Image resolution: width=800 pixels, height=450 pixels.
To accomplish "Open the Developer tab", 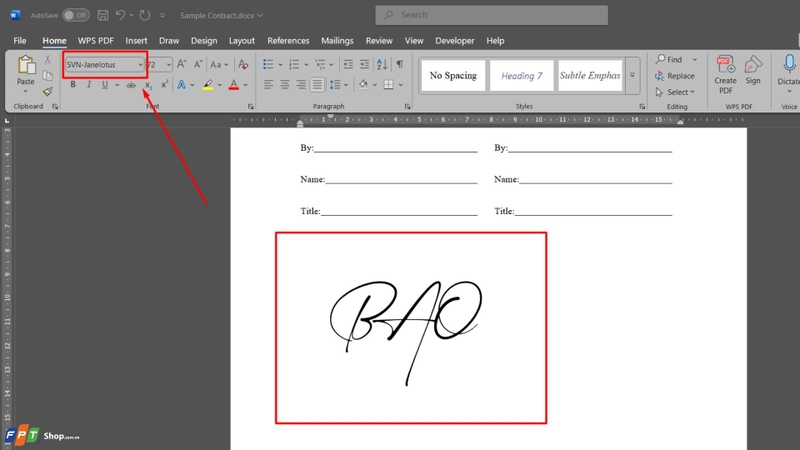I will click(x=455, y=41).
